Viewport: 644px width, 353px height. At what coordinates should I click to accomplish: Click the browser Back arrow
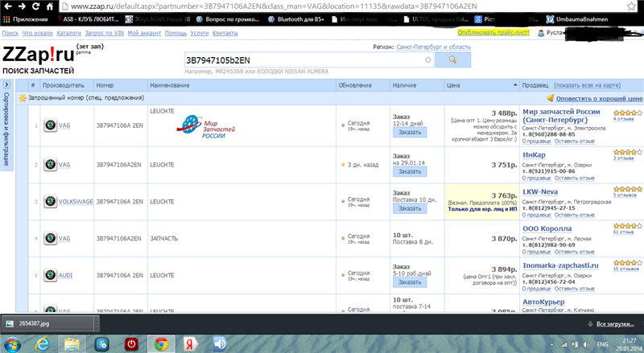pos(8,6)
